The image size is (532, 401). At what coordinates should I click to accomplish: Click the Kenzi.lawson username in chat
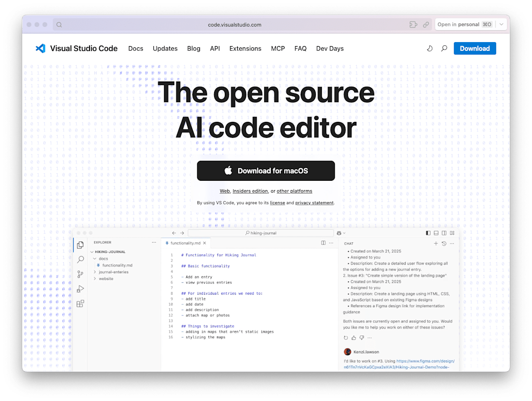pyautogui.click(x=366, y=352)
